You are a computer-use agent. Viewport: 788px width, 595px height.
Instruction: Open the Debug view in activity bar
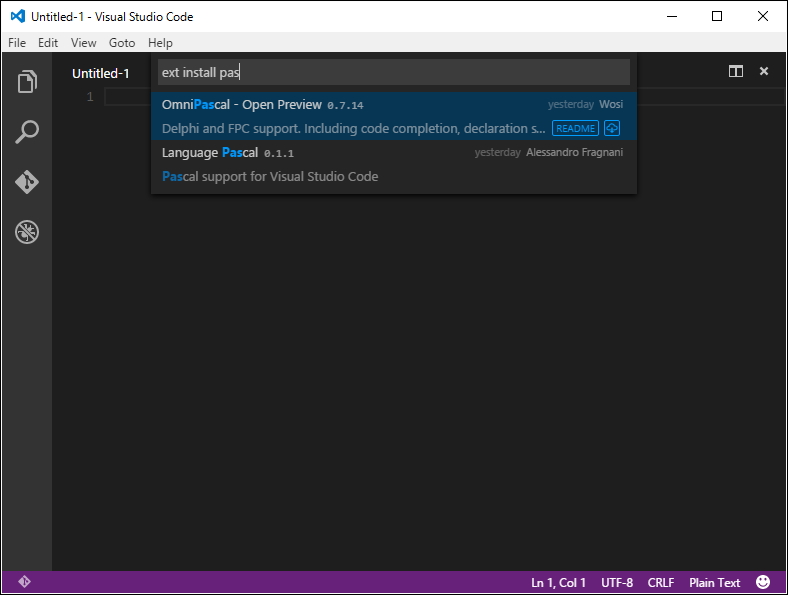click(x=27, y=232)
